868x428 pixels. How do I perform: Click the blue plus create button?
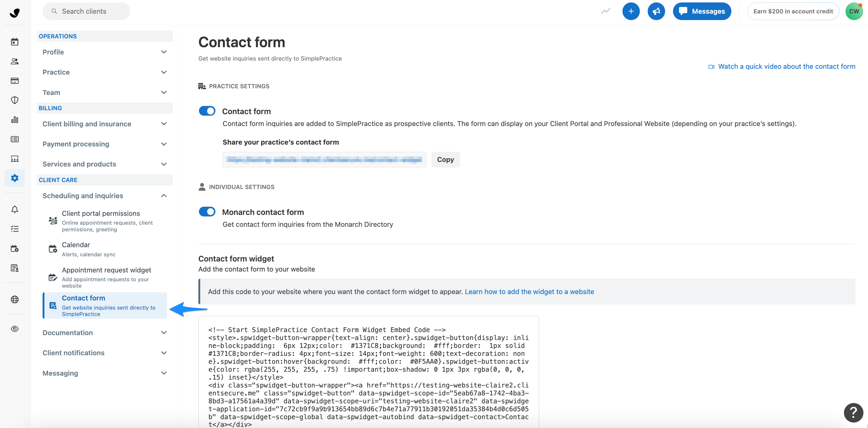coord(630,12)
